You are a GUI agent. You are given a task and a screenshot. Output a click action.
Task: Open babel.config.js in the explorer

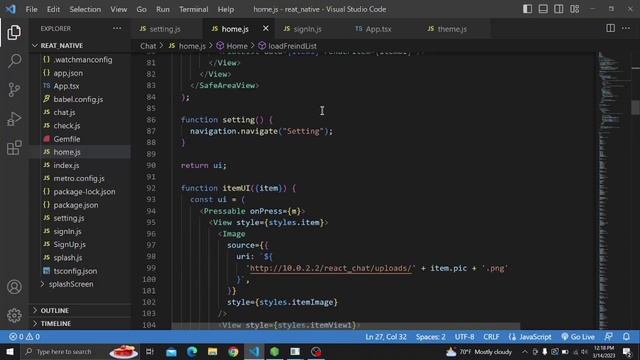(80, 99)
